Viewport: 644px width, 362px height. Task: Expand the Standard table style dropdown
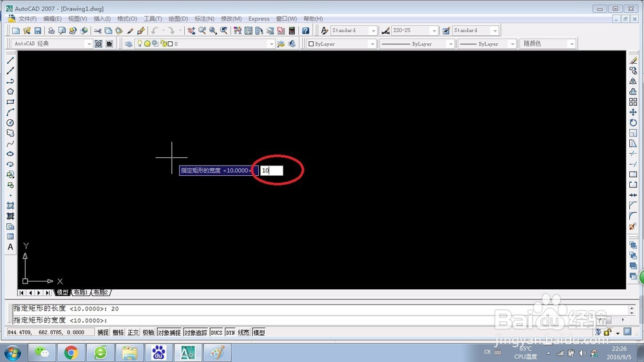(x=495, y=30)
